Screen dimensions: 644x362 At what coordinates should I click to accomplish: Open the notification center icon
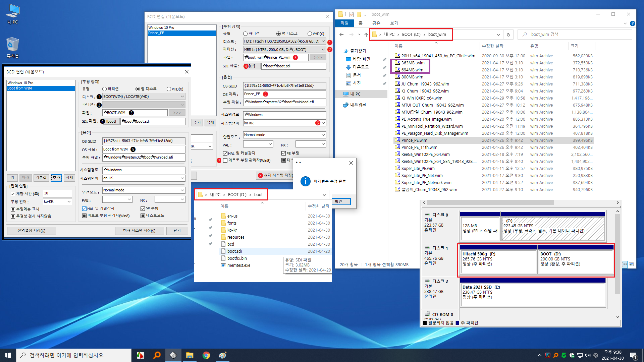click(633, 355)
